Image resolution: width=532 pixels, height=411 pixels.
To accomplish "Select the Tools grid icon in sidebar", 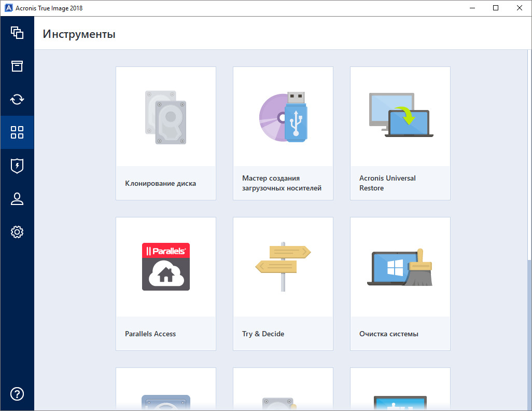I will tap(17, 132).
